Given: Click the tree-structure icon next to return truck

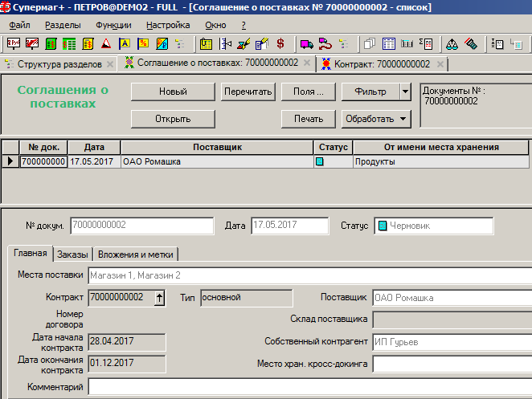Looking at the screenshot, I should click(344, 44).
